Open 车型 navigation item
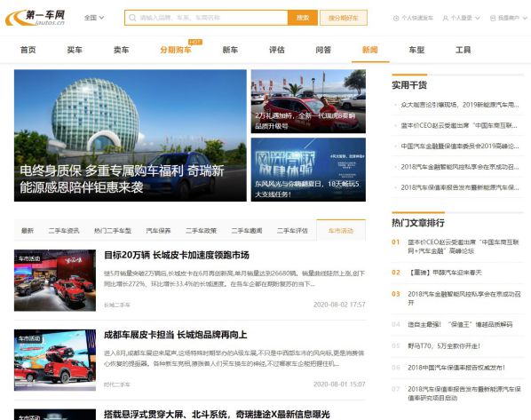 (x=416, y=50)
